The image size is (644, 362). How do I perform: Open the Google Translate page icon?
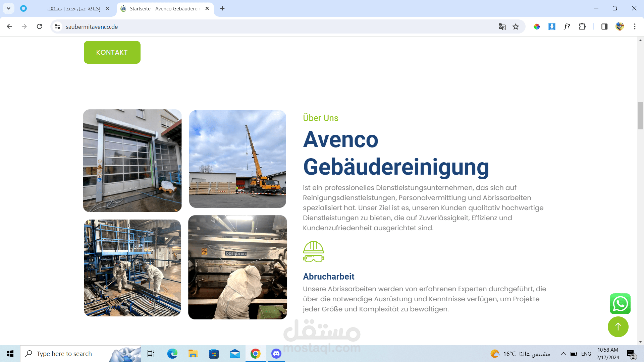click(x=502, y=27)
